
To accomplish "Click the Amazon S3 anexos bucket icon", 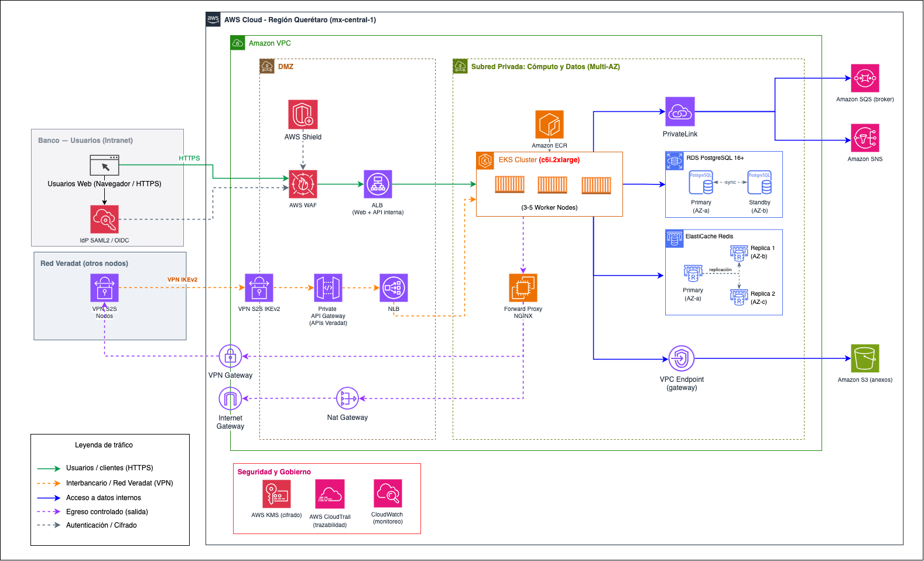I will click(x=865, y=358).
